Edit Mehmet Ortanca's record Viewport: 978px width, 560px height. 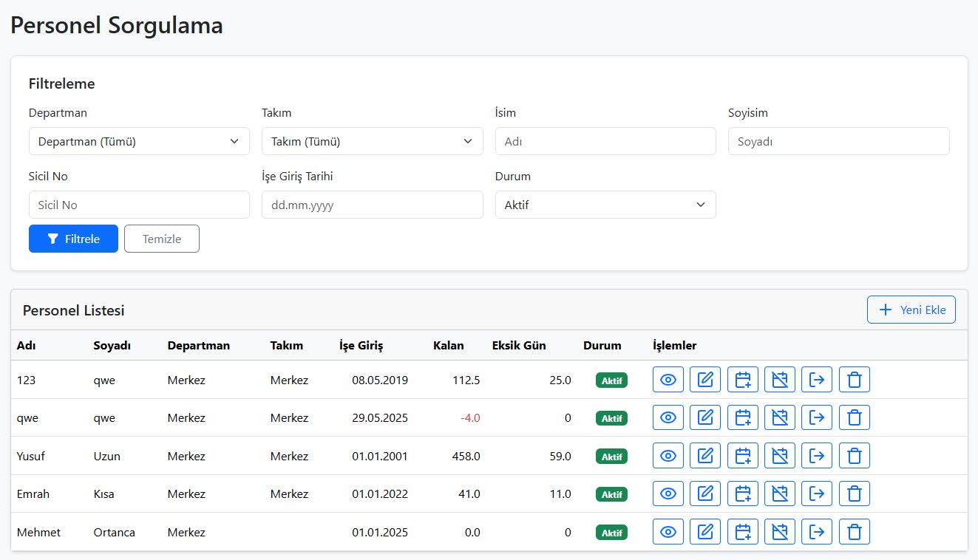(705, 532)
